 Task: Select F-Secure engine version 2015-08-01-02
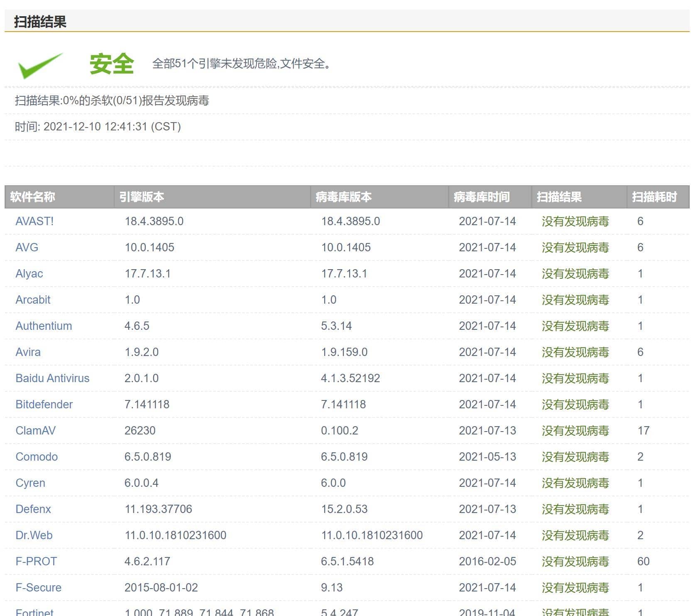[x=161, y=587]
